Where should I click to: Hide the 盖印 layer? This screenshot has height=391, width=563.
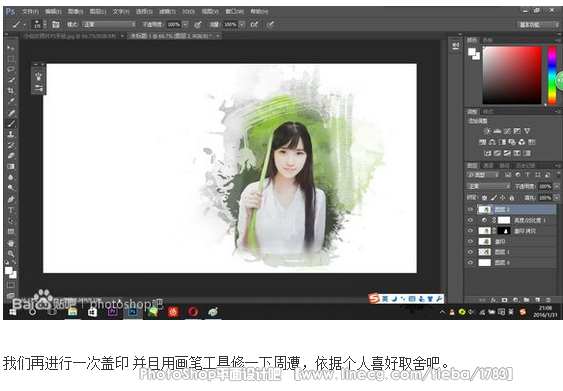[470, 241]
